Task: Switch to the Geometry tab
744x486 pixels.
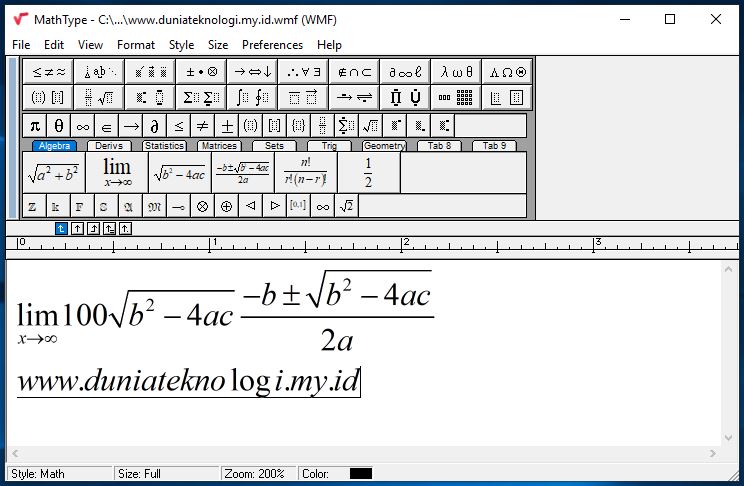Action: (384, 146)
